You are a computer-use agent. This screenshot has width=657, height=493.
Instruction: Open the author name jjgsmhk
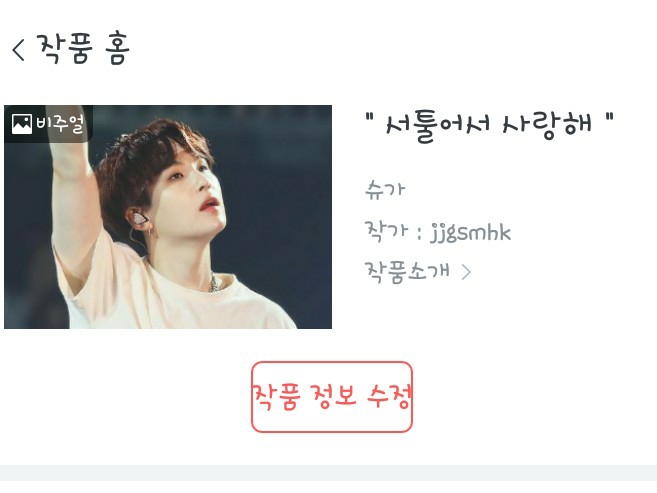[x=471, y=232]
